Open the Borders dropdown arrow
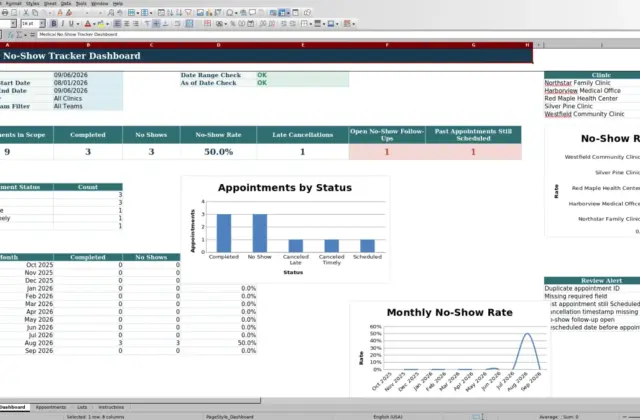Viewport: 640px width, 420px height. (311, 24)
